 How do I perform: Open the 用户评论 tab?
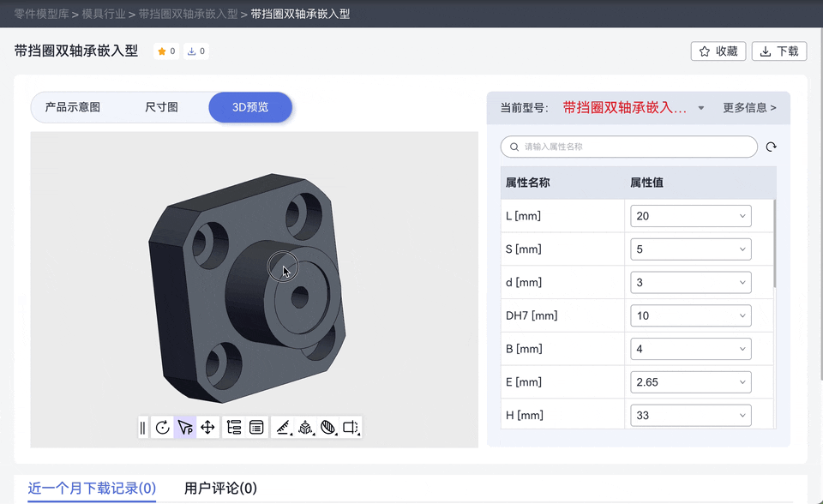point(218,488)
